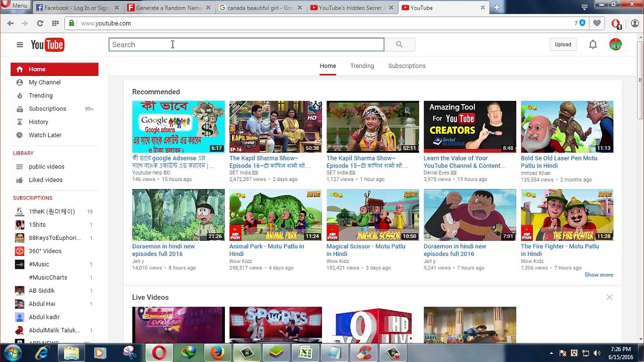Click the browser address bar
The width and height of the screenshot is (644, 362).
pyautogui.click(x=322, y=23)
